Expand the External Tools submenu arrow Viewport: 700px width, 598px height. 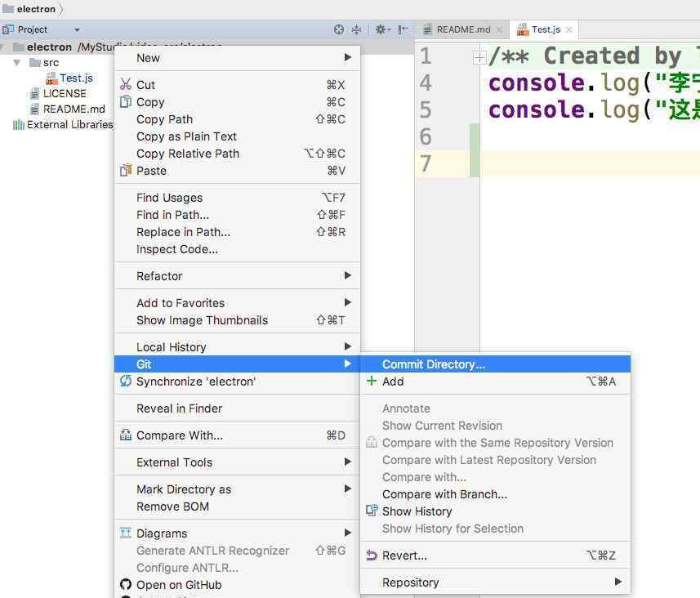348,462
